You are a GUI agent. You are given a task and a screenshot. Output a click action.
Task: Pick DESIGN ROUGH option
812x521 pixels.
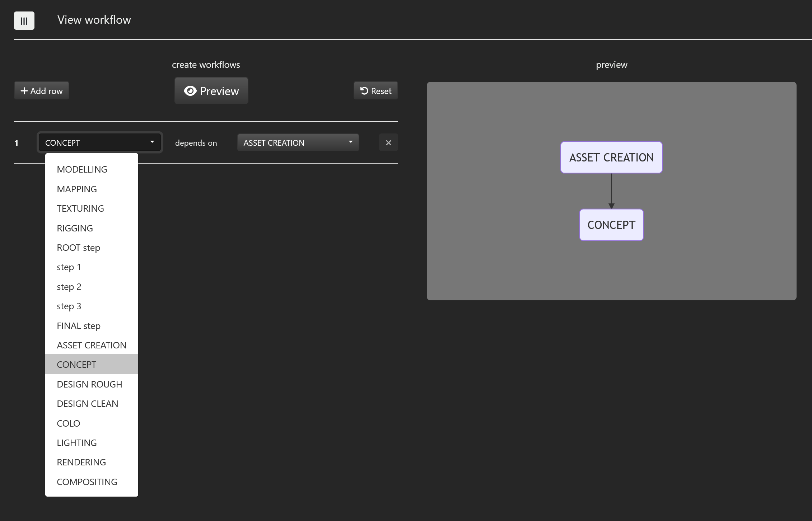tap(89, 384)
